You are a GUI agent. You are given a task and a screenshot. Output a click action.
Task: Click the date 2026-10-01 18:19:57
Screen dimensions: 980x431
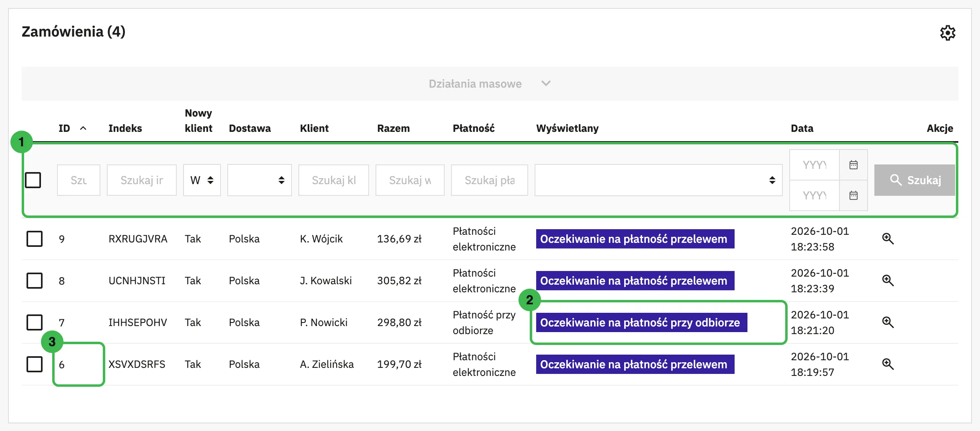[x=820, y=364]
